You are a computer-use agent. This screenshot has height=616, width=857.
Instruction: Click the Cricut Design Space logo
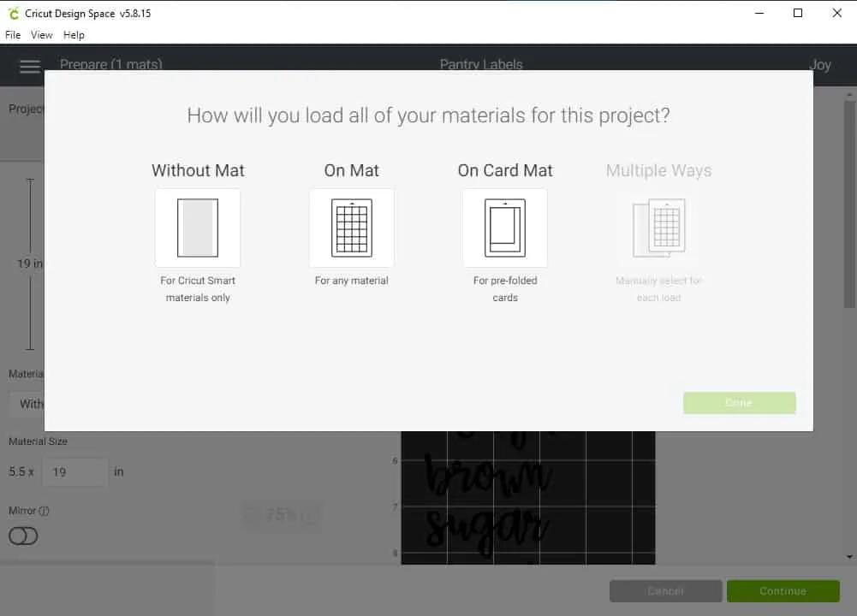click(13, 13)
